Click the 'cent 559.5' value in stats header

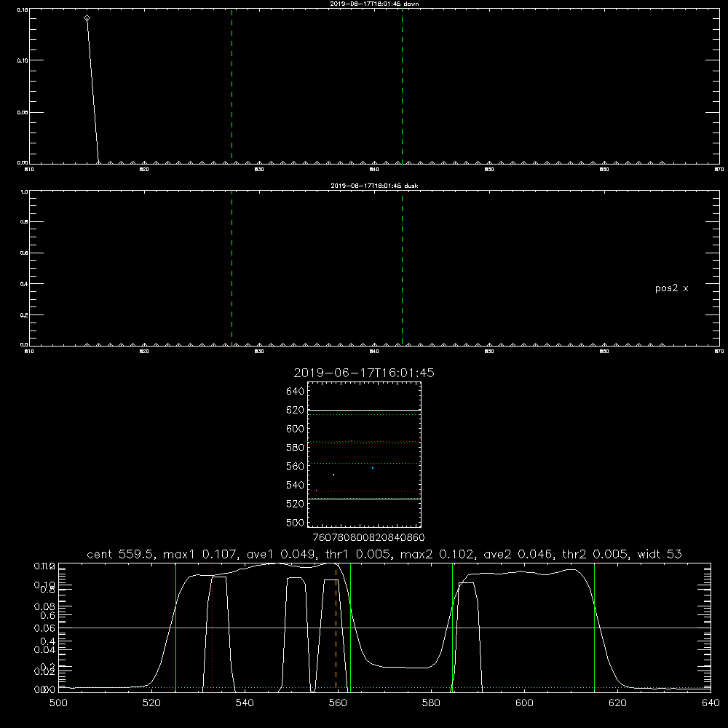(x=122, y=554)
